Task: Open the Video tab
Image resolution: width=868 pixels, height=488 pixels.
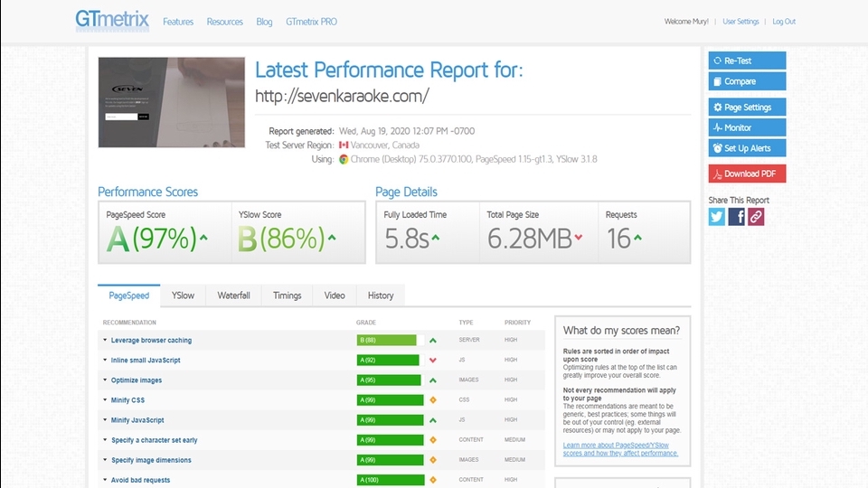Action: (x=335, y=296)
